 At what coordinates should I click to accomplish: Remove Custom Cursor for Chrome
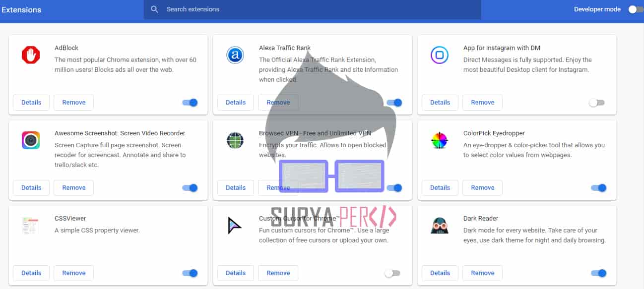tap(278, 273)
